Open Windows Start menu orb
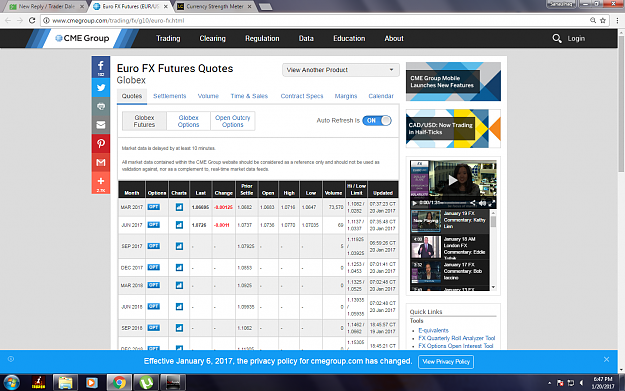The width and height of the screenshot is (625, 391). click(x=11, y=383)
